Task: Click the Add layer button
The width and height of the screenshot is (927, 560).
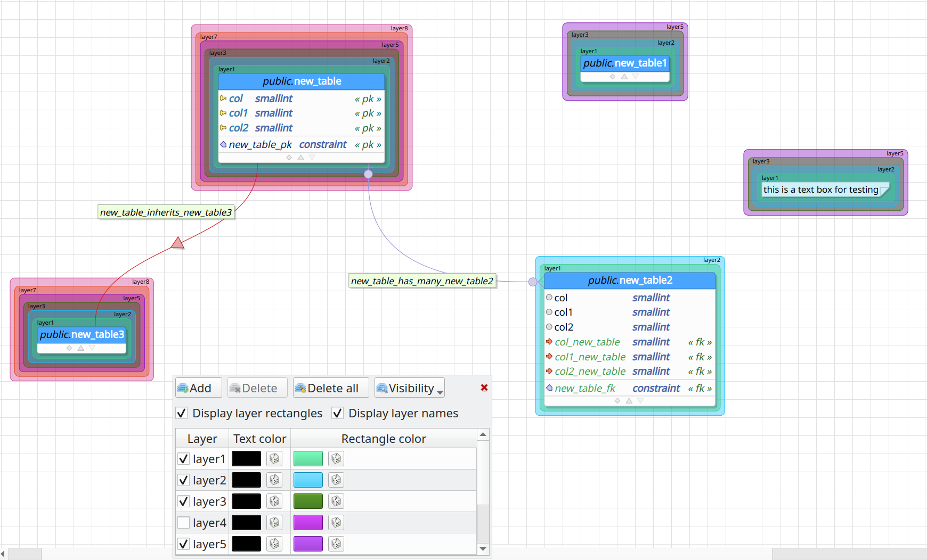Action: pyautogui.click(x=198, y=388)
